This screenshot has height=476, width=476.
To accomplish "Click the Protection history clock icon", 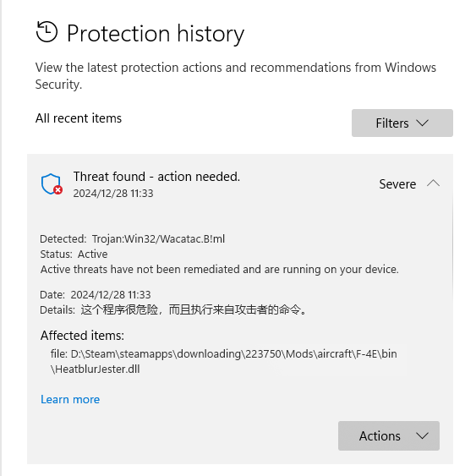I will click(47, 31).
